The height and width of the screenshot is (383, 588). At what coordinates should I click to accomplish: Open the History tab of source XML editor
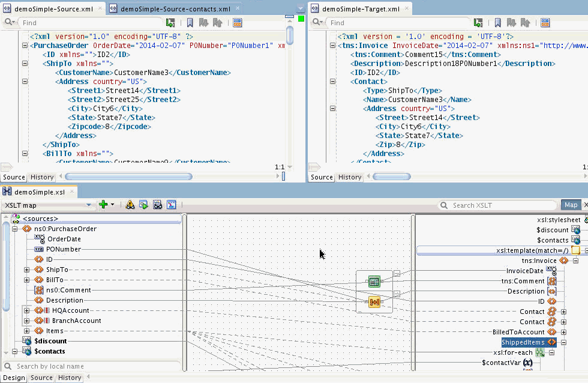pyautogui.click(x=42, y=177)
